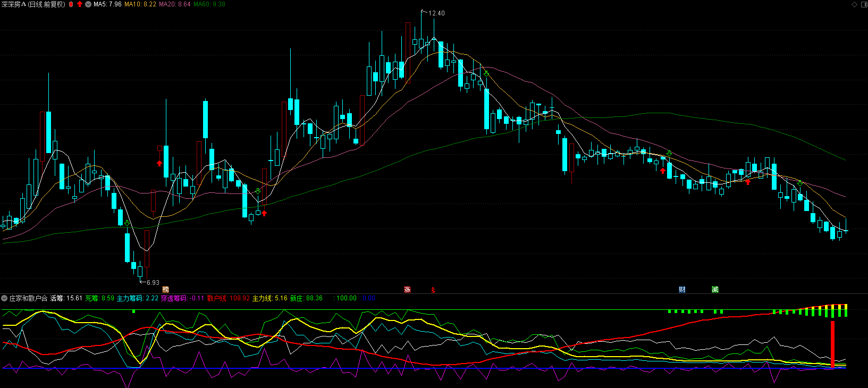Click the 死筹: 8.59 value
Viewport: 868px width, 388px height.
coord(100,298)
